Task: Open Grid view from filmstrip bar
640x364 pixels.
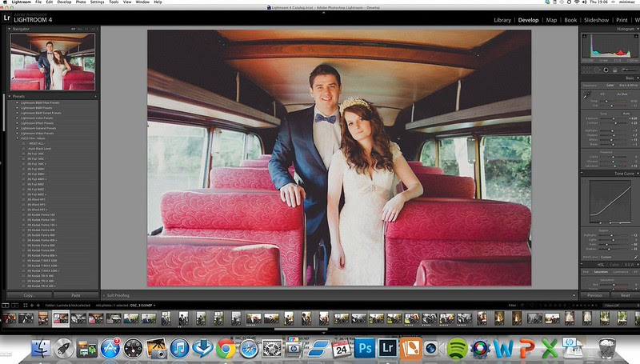Action: click(x=26, y=305)
